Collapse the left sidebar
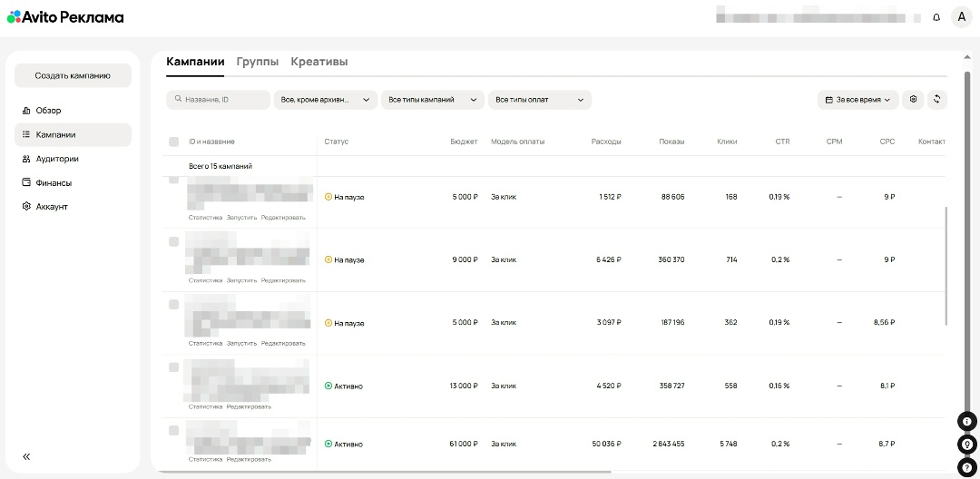This screenshot has height=479, width=980. coord(26,456)
